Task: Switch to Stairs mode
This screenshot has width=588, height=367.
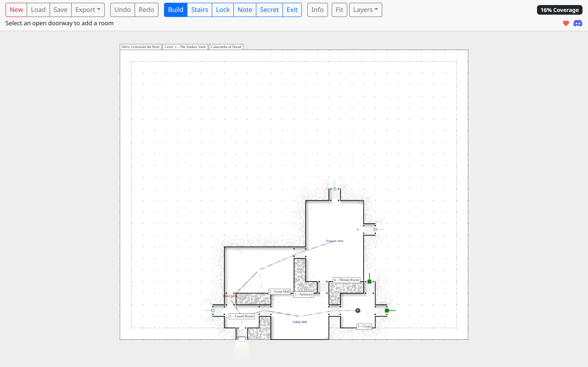Action: [x=199, y=10]
